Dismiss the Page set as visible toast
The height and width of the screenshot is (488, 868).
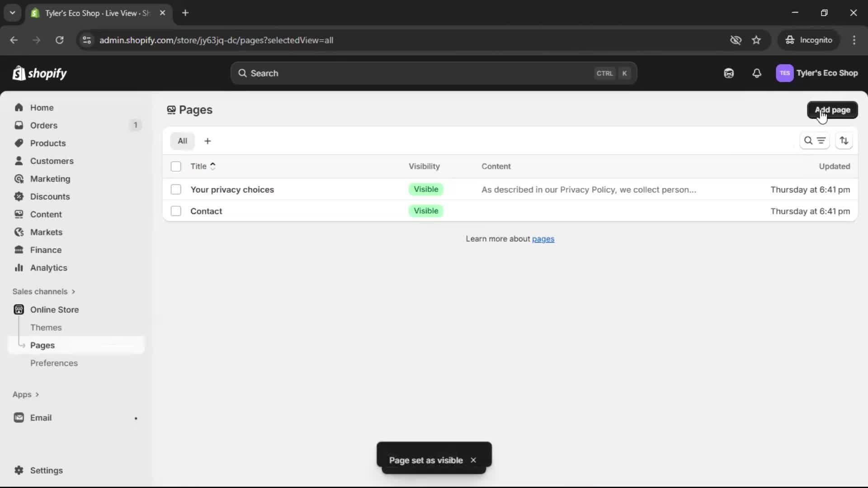coord(474,460)
